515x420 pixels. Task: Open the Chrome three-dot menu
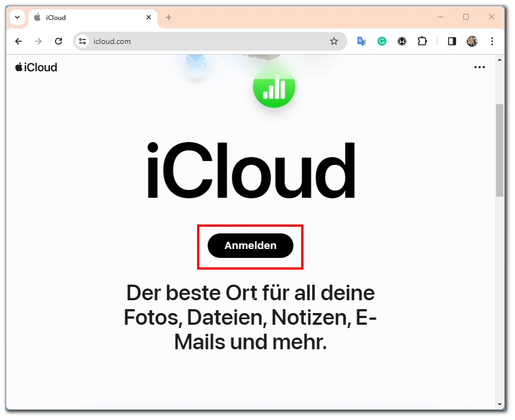492,41
